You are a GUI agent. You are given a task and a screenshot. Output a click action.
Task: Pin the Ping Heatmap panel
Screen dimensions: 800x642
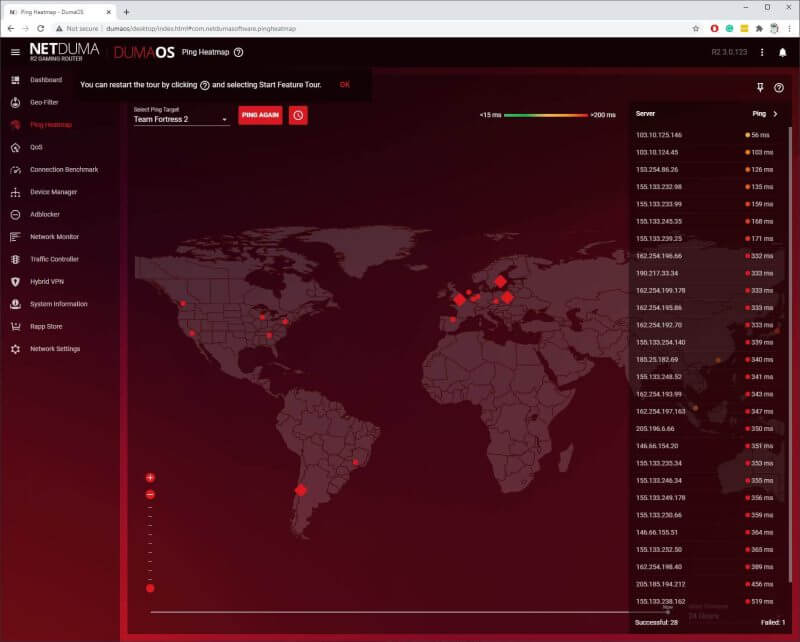pos(760,88)
